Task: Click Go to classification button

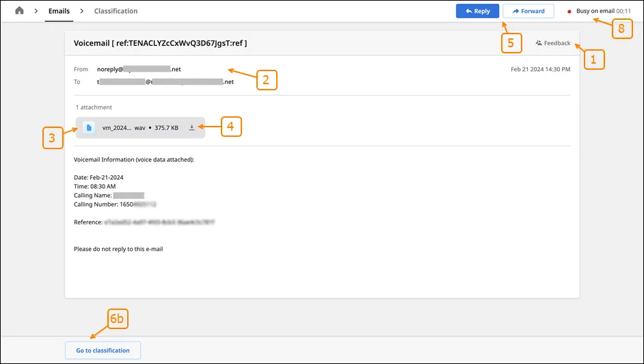Action: tap(103, 350)
